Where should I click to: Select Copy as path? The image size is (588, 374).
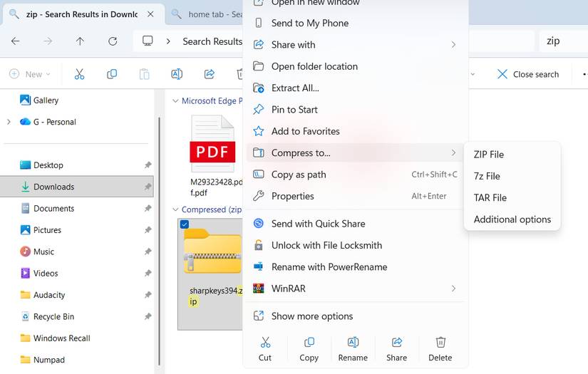[356, 175]
